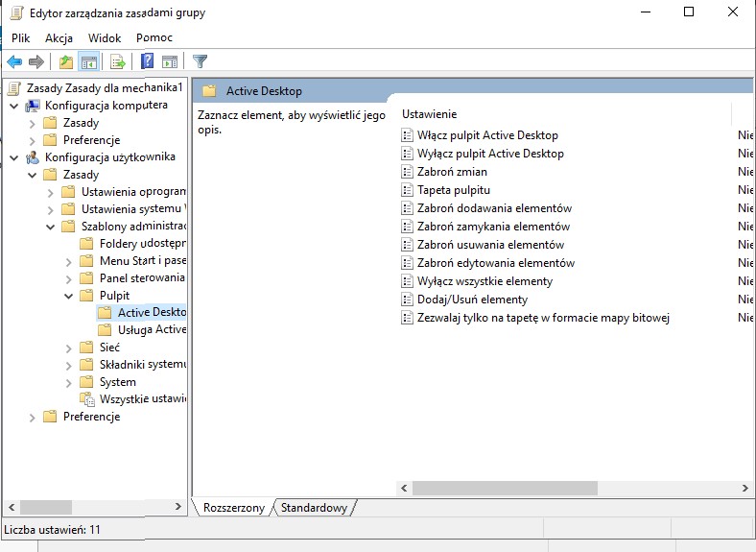Image resolution: width=756 pixels, height=552 pixels.
Task: Select the Wyłącz wszystkie elementy setting
Action: coord(484,281)
